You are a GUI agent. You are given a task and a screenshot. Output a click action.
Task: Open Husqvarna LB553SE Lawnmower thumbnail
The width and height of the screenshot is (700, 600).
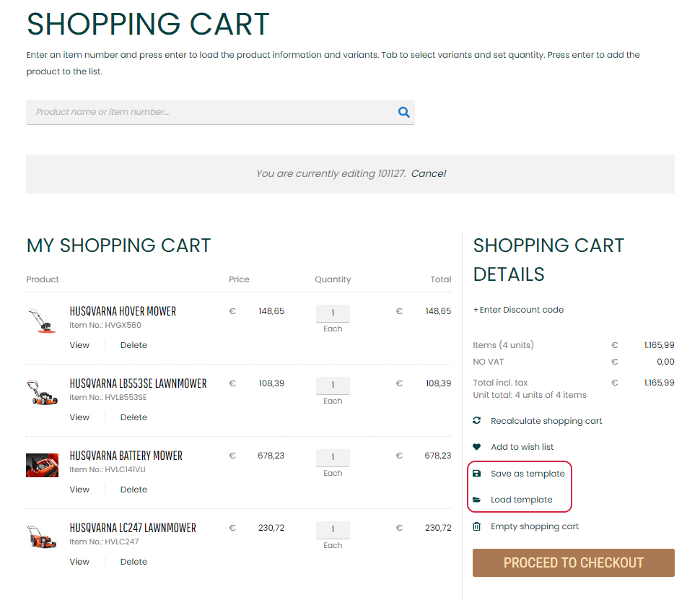tap(42, 393)
